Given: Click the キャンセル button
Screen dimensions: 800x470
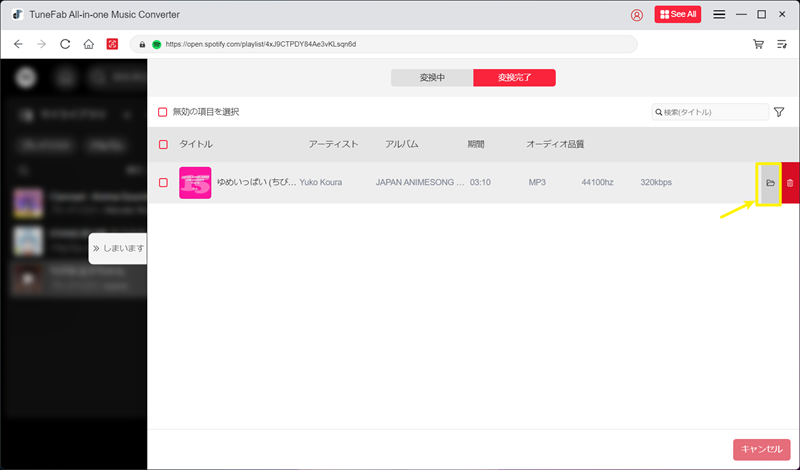Looking at the screenshot, I should (x=762, y=449).
